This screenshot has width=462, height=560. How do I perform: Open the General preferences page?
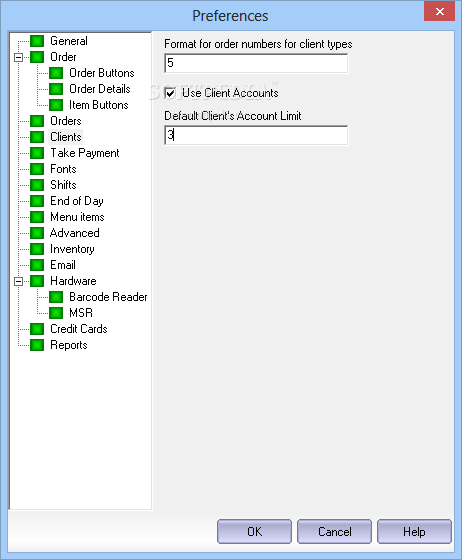69,41
